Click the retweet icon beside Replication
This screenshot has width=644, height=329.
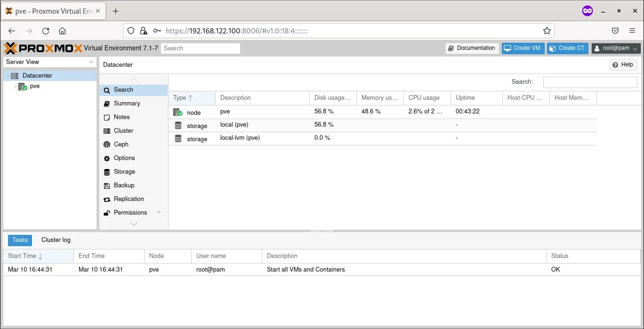tap(107, 199)
